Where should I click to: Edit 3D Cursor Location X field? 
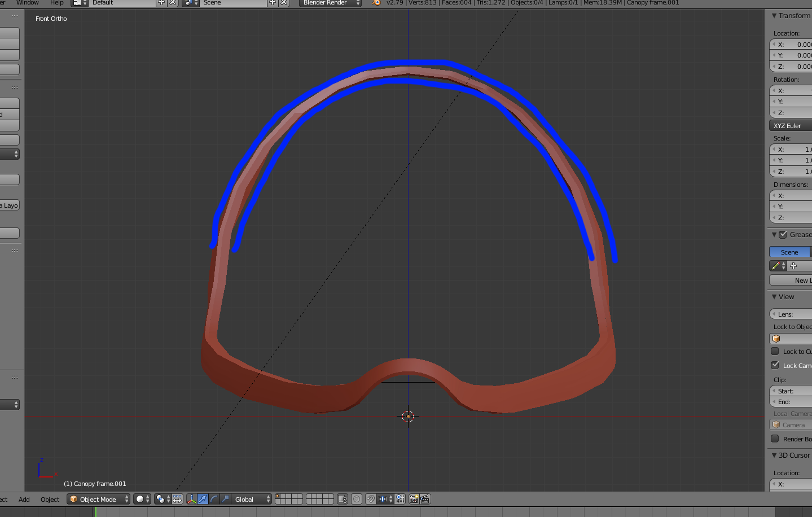791,484
